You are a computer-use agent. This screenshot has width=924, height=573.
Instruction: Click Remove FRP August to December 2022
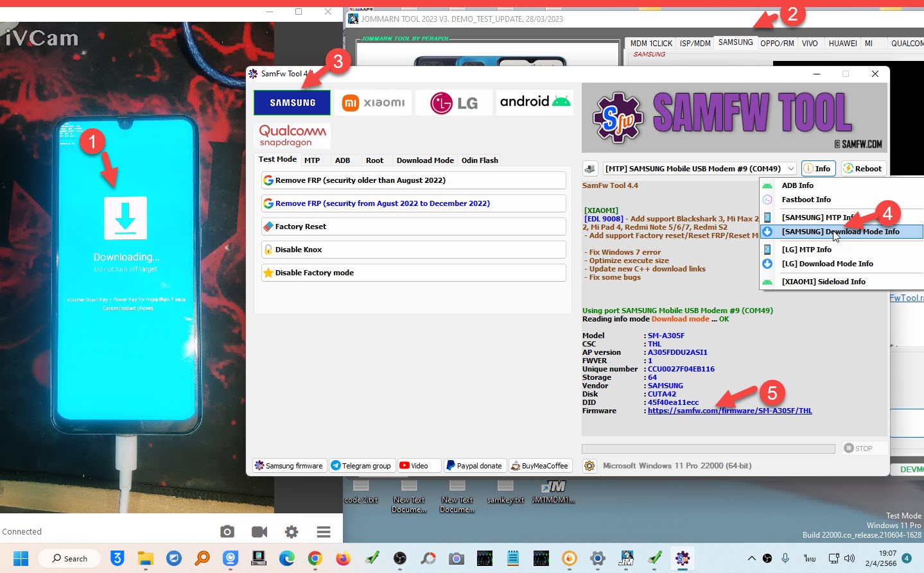(x=414, y=203)
